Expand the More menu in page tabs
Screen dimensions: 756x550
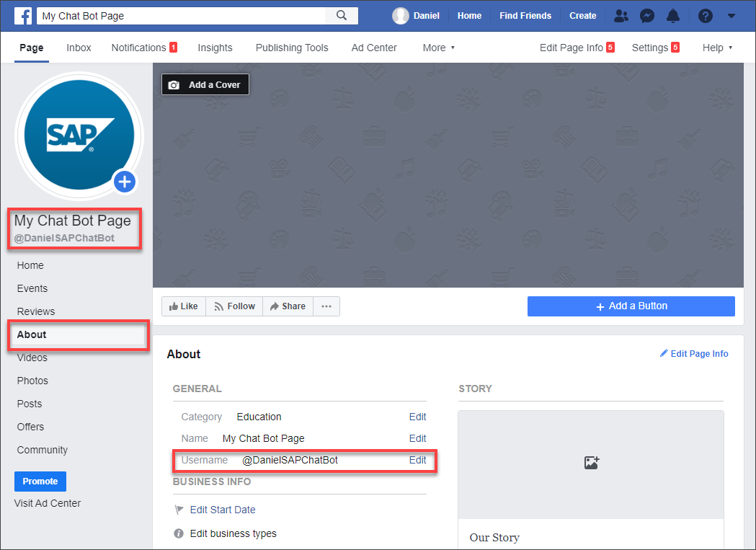(x=439, y=48)
